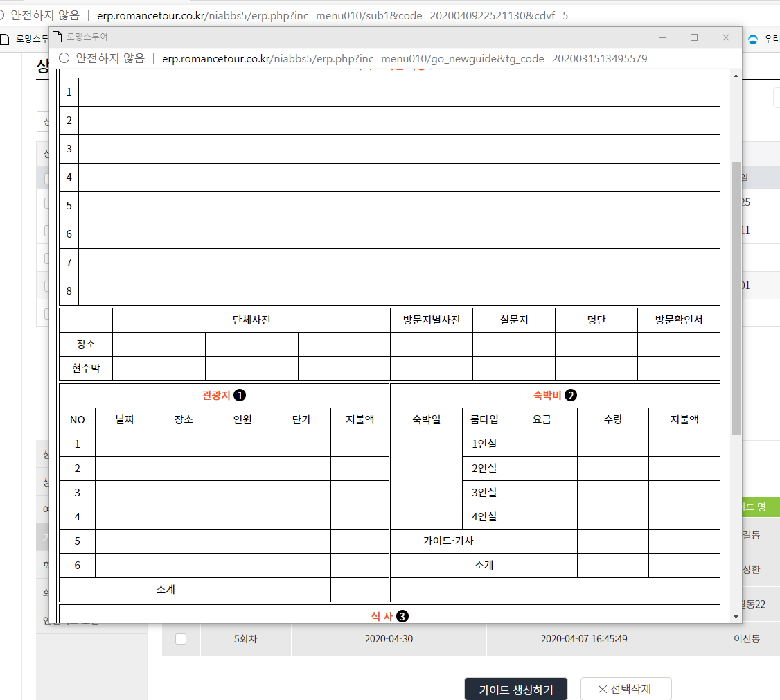Click the blank cell in numbered row 8

pos(400,291)
